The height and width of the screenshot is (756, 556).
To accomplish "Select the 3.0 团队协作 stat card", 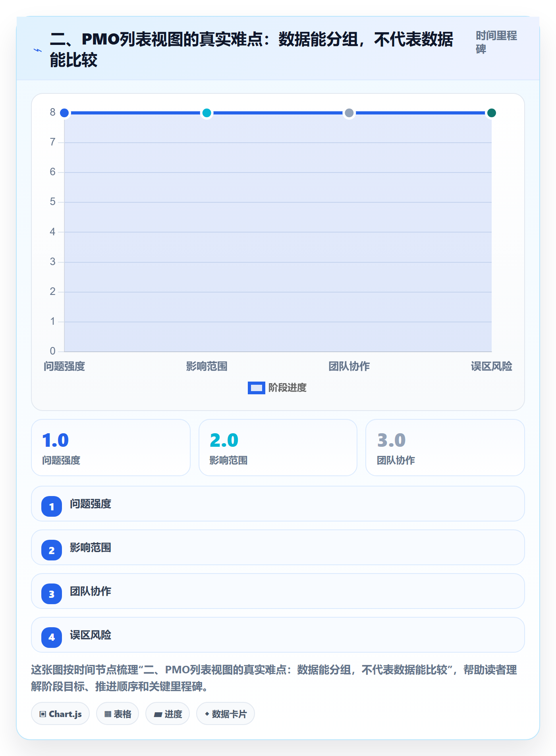I will coord(445,448).
